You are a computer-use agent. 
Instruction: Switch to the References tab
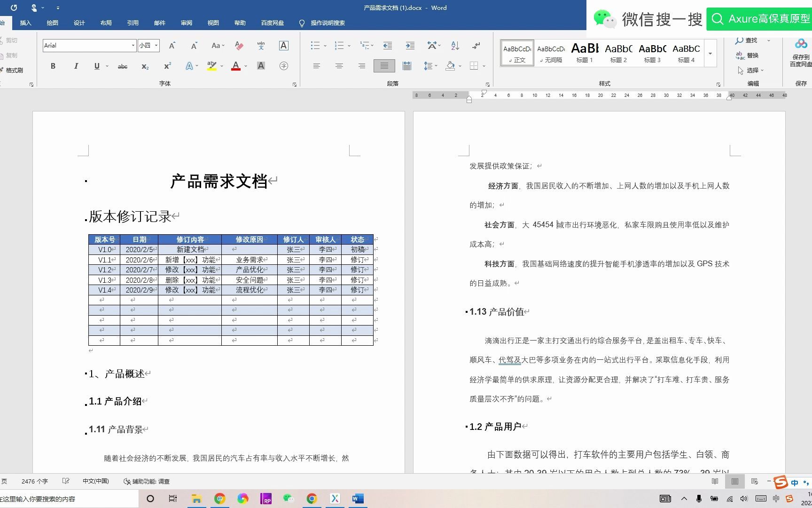point(133,23)
